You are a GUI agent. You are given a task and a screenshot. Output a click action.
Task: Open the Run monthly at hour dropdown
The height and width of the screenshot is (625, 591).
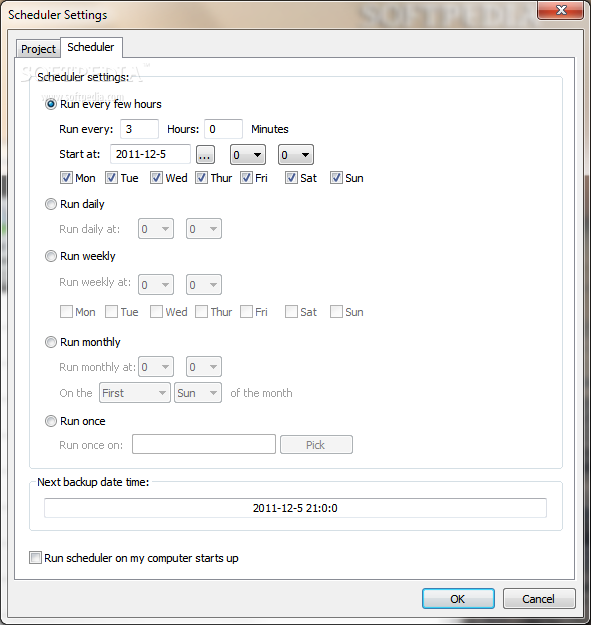156,367
